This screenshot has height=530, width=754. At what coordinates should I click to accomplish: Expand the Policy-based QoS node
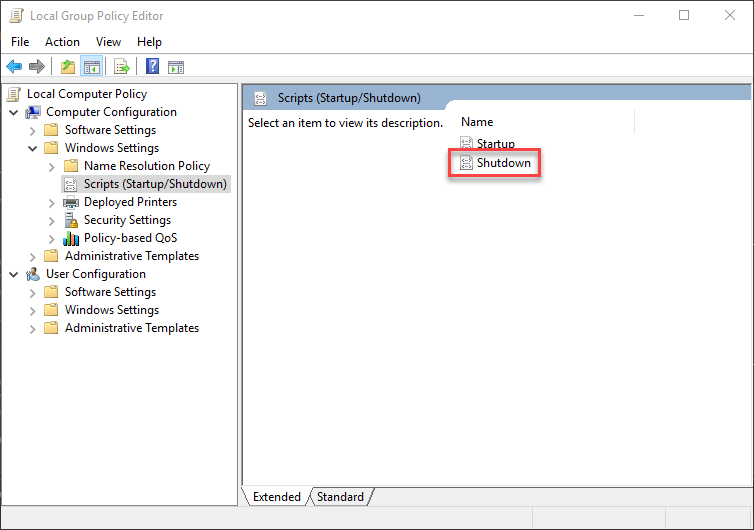point(52,239)
